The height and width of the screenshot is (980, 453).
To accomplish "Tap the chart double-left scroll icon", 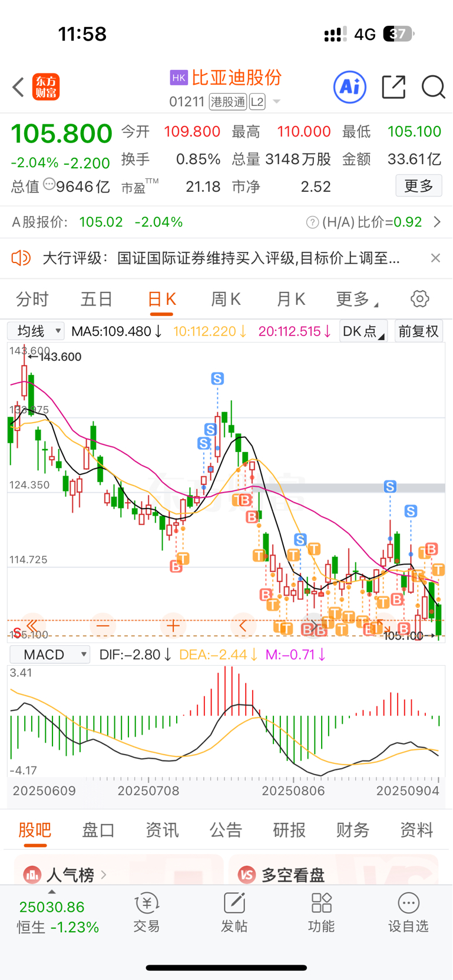I will click(32, 625).
